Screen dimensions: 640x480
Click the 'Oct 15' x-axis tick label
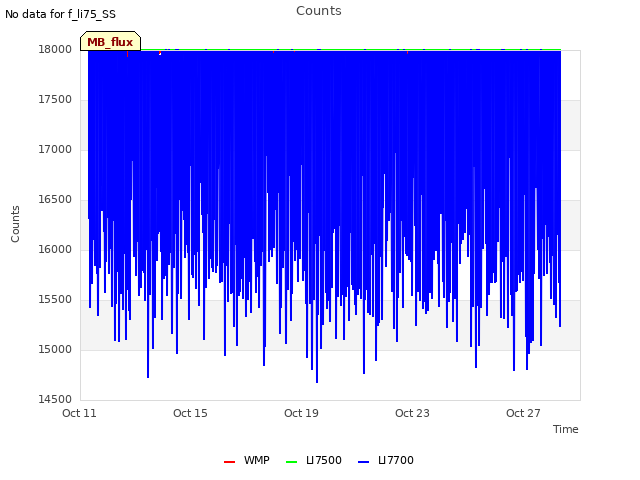[x=190, y=413]
